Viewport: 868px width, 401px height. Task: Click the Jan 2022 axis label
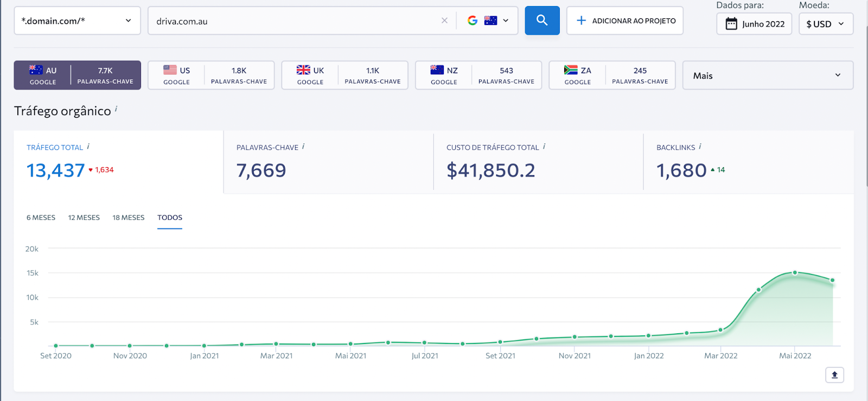click(649, 356)
